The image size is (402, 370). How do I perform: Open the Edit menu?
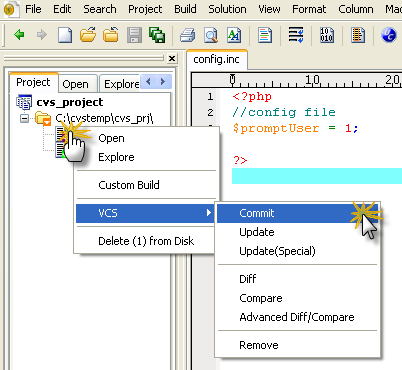[x=62, y=9]
